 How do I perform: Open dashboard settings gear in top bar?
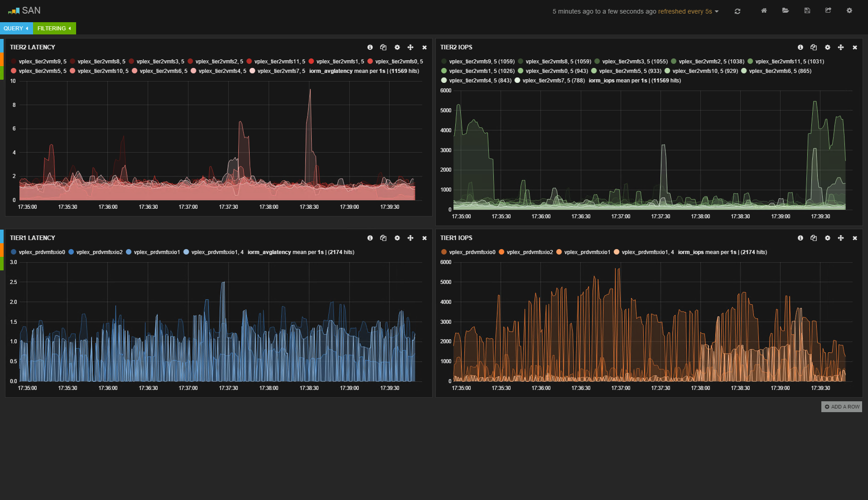coord(849,10)
